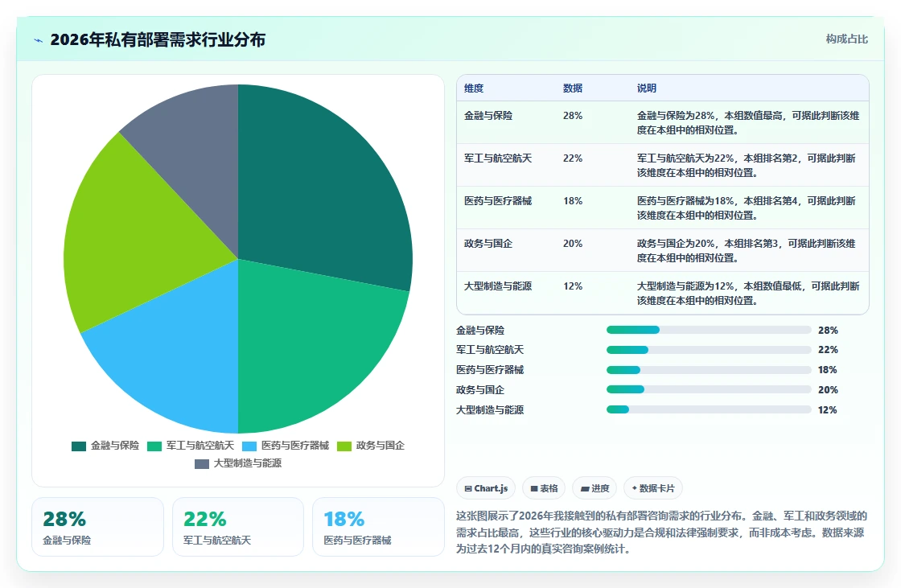
Task: Toggle the 金融与保险 legend swatch
Action: (x=79, y=446)
